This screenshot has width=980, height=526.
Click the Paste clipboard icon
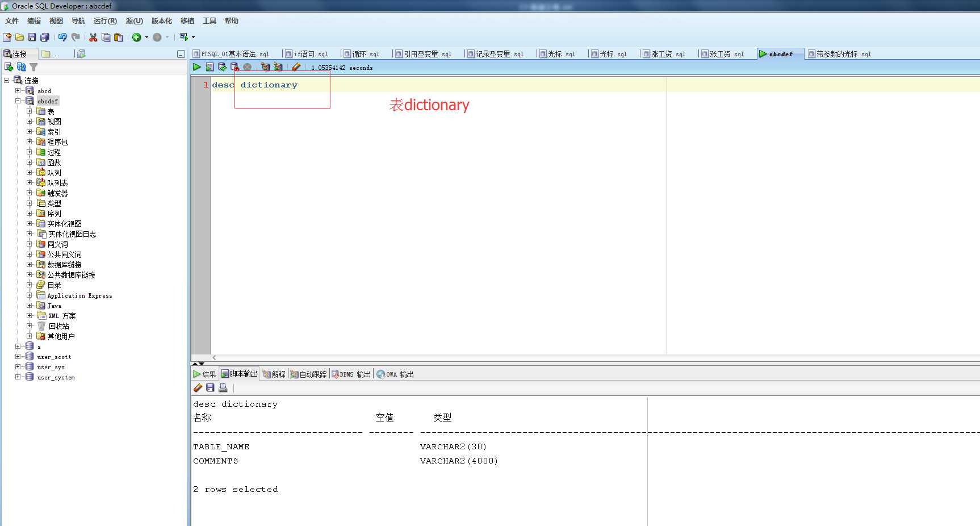point(119,37)
